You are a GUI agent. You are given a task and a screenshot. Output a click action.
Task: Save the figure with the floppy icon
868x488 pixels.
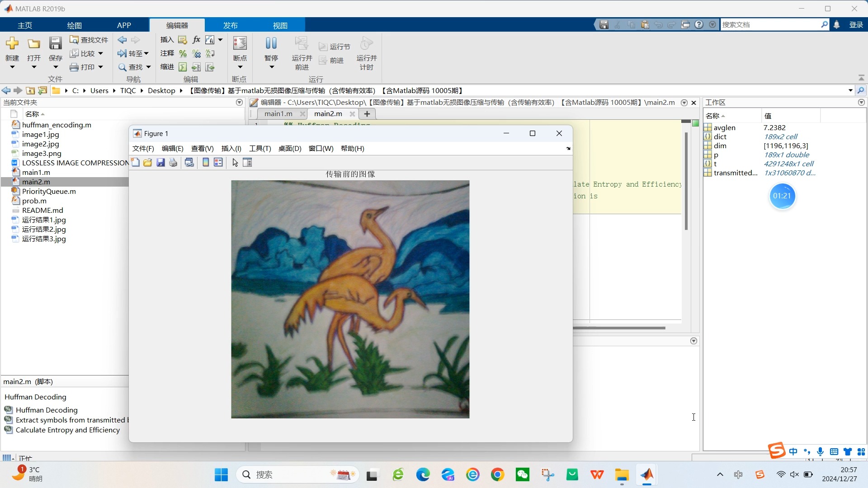tap(160, 163)
